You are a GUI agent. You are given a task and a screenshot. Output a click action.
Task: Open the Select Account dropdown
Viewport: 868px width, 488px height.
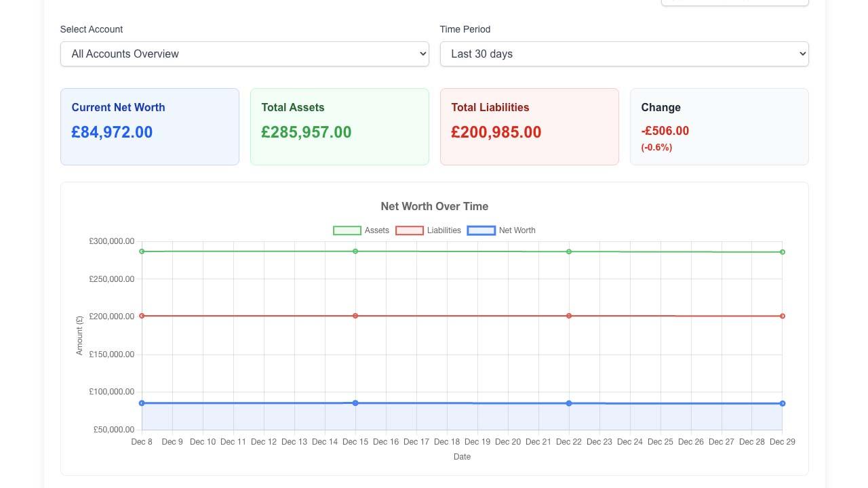245,54
